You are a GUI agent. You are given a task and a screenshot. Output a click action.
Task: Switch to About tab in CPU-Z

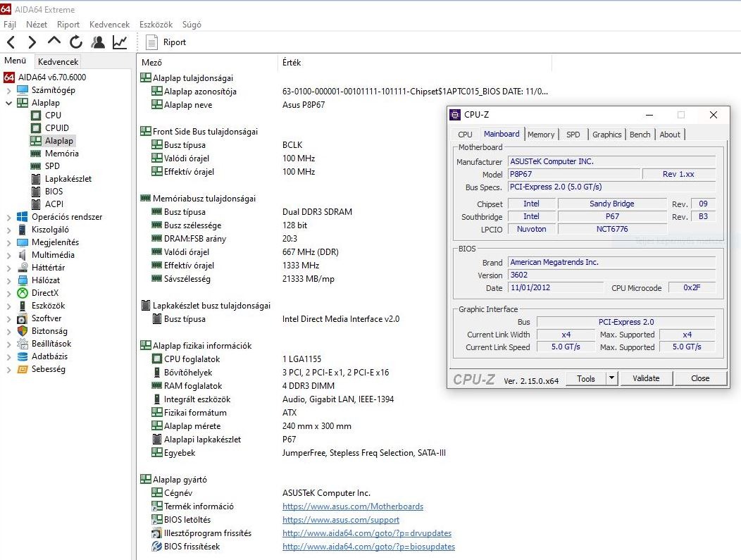tap(670, 135)
